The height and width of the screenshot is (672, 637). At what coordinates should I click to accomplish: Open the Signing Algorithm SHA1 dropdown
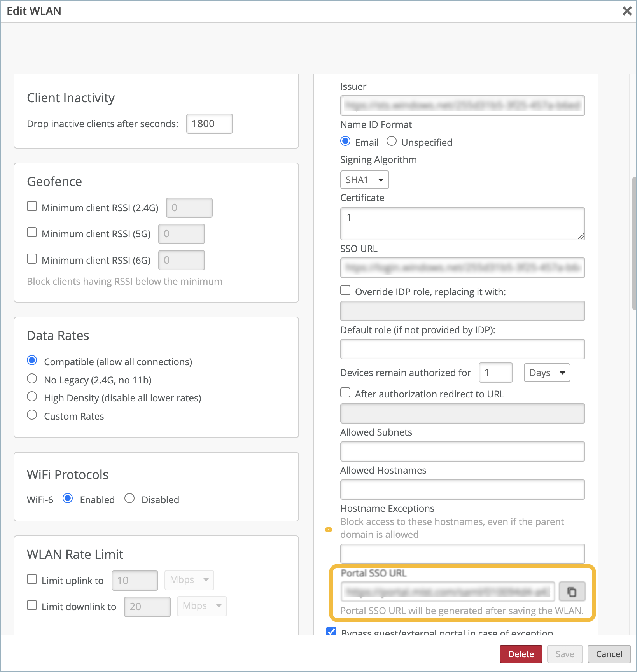pyautogui.click(x=364, y=180)
